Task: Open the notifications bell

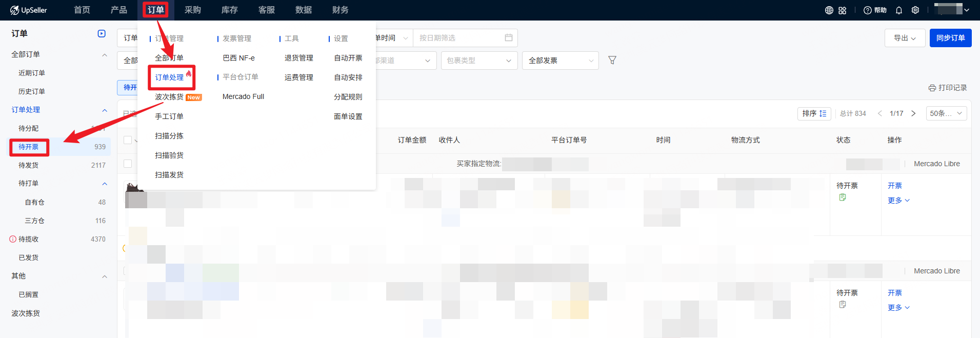Action: (898, 10)
